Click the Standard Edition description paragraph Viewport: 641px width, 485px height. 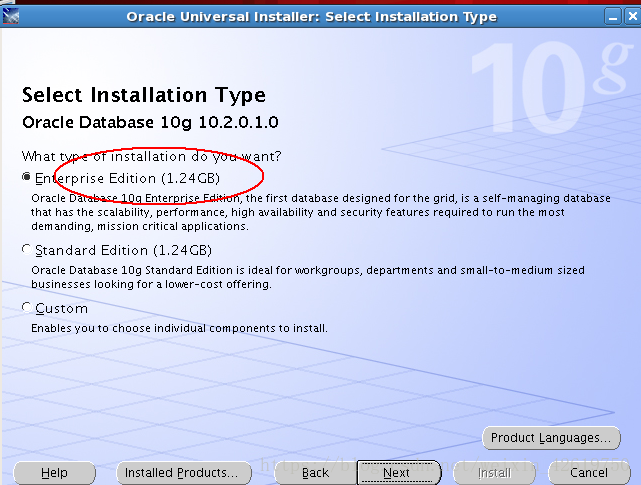tap(308, 277)
